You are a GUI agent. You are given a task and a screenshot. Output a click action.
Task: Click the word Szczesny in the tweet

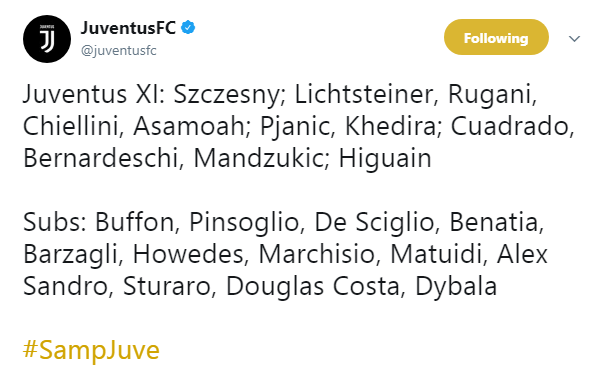227,94
